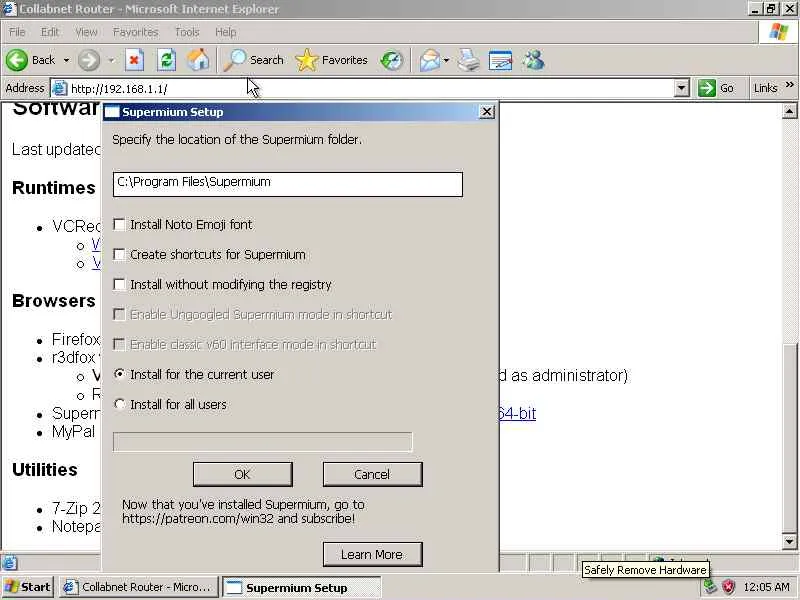This screenshot has width=800, height=600.
Task: Click Supermium Setup taskbar button
Action: 302,587
